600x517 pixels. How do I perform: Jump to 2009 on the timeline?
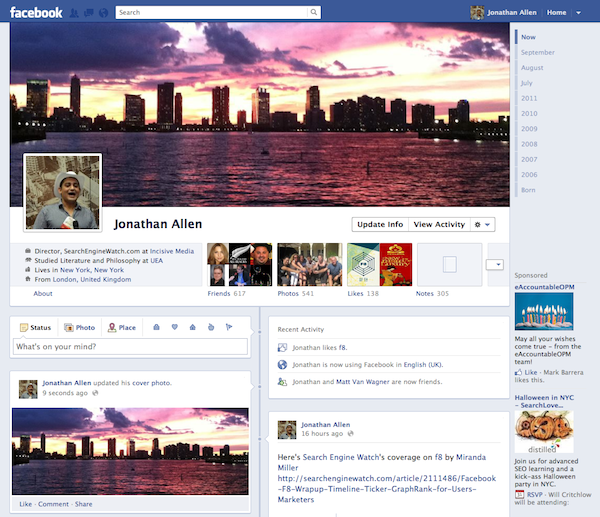point(529,129)
